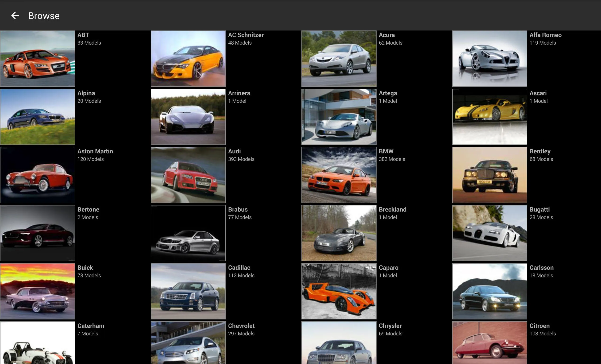Click the 382 Models count

pyautogui.click(x=392, y=159)
